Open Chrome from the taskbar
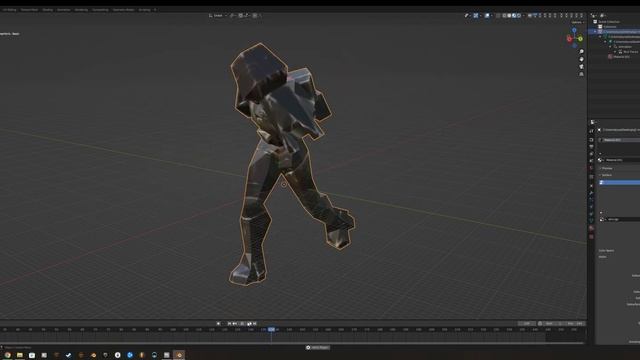 point(7,355)
